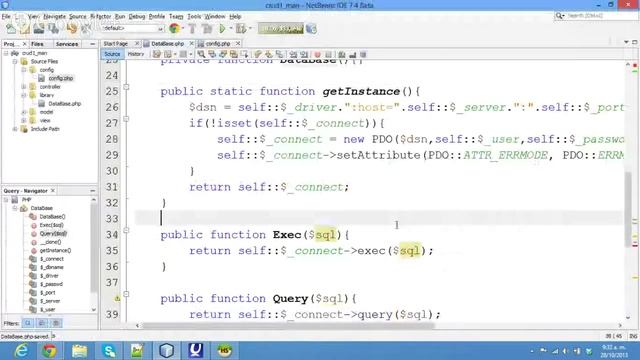
Task: Expand the view folder node
Action: 24,120
